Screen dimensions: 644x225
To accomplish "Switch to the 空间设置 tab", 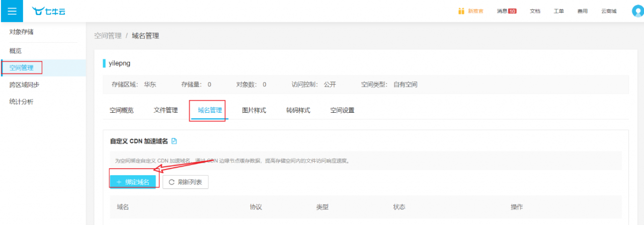I will coord(342,110).
